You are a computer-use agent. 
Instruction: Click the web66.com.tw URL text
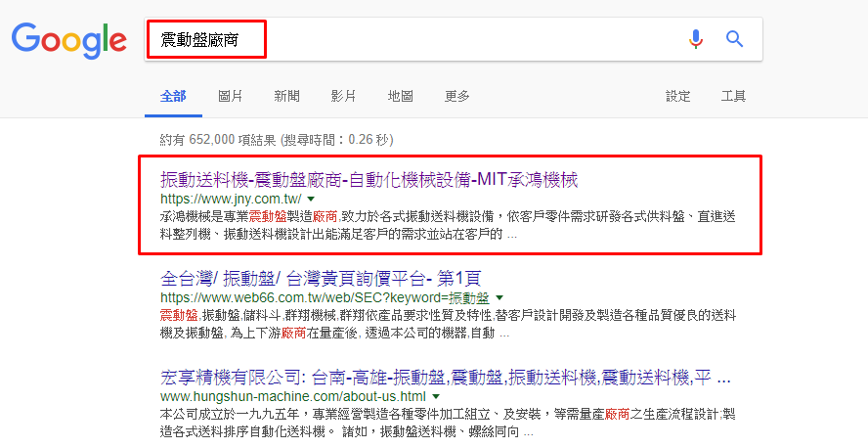coord(325,298)
